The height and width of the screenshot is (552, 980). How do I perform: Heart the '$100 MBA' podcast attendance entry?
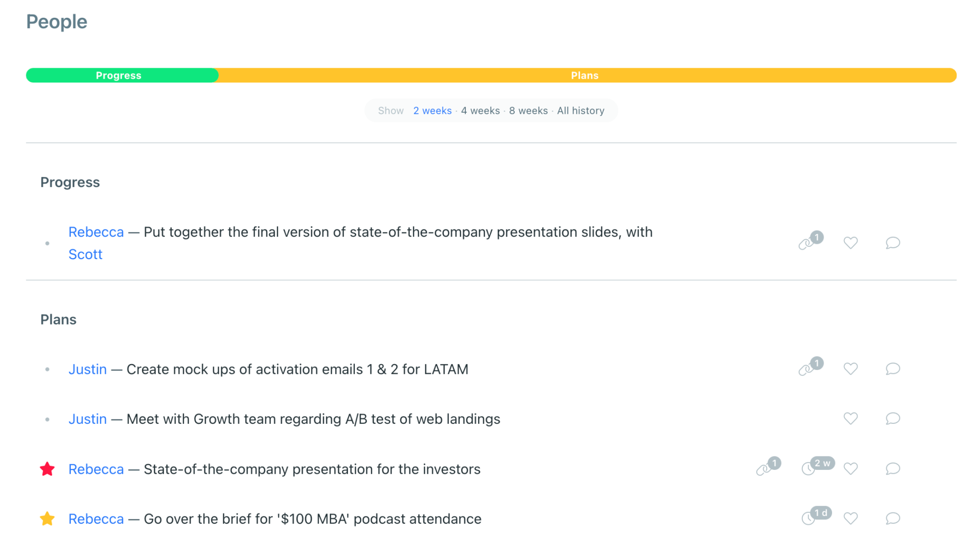point(851,518)
